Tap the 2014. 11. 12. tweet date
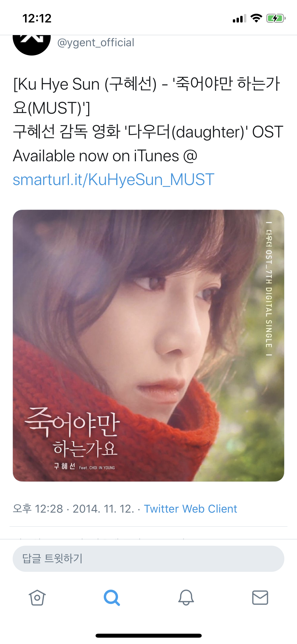 pos(103,509)
